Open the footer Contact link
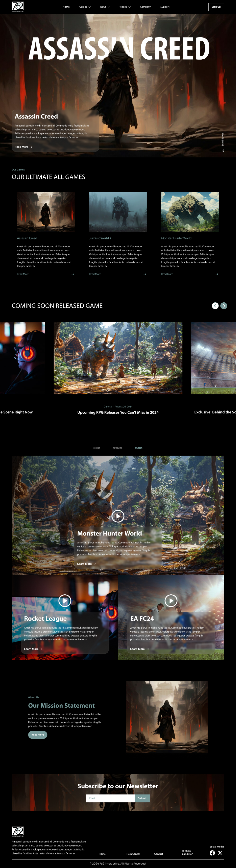Screen dimensions: 236x868 click(158, 854)
